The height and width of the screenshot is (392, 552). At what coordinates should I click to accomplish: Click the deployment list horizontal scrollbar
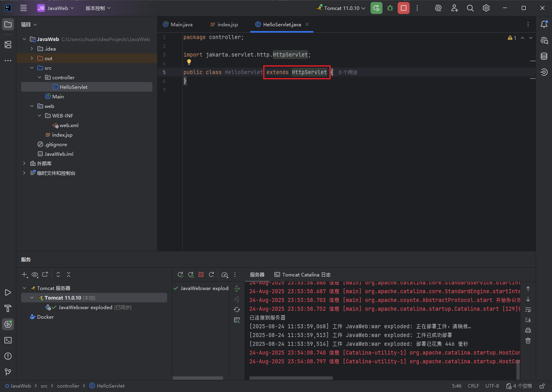point(198,378)
